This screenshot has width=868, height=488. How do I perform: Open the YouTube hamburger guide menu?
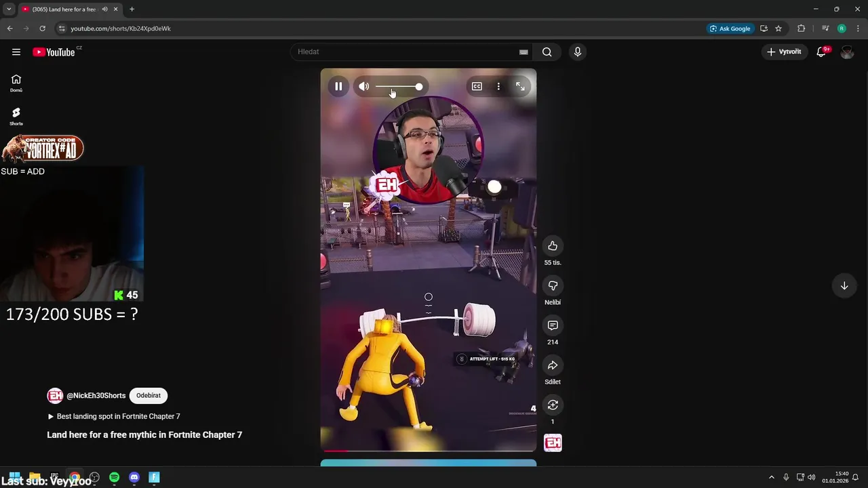(16, 52)
